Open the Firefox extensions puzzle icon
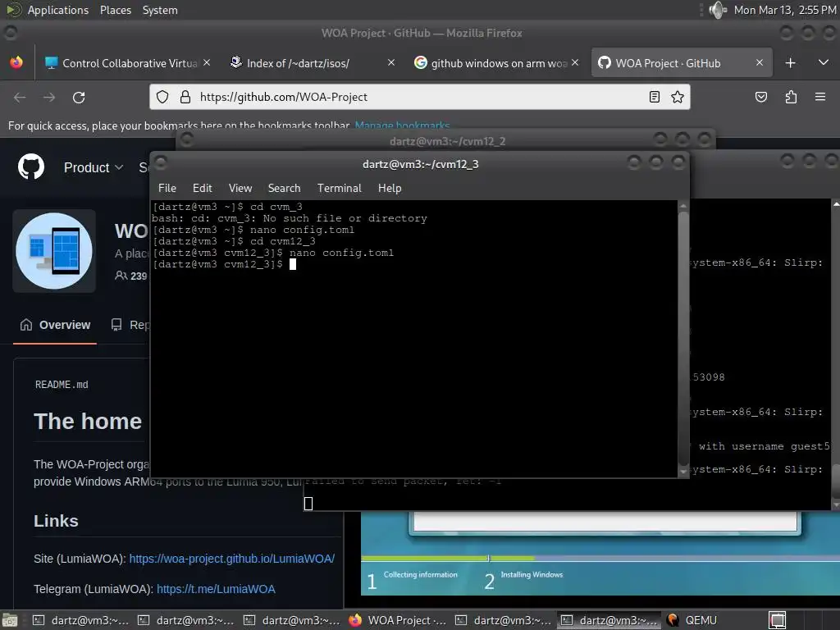Viewport: 840px width, 630px height. (x=791, y=97)
